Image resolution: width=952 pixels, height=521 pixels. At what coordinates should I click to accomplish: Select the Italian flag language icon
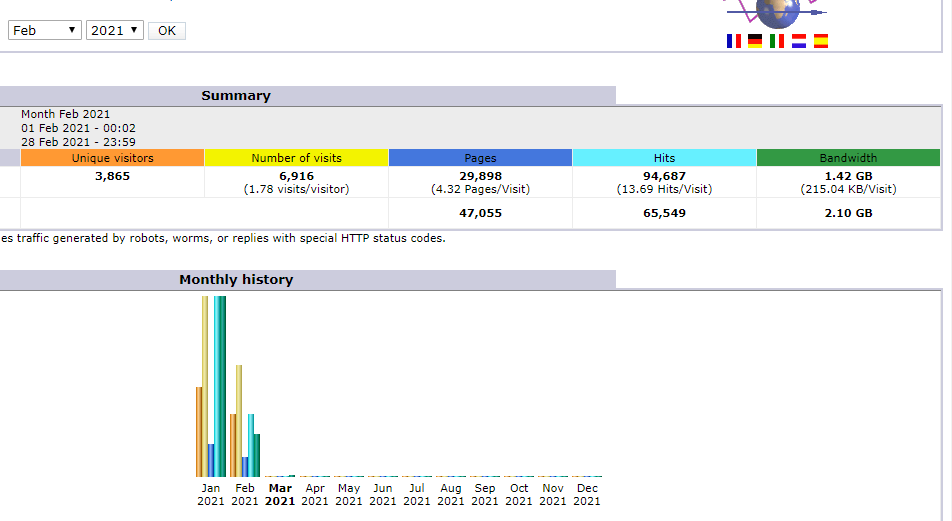[777, 41]
